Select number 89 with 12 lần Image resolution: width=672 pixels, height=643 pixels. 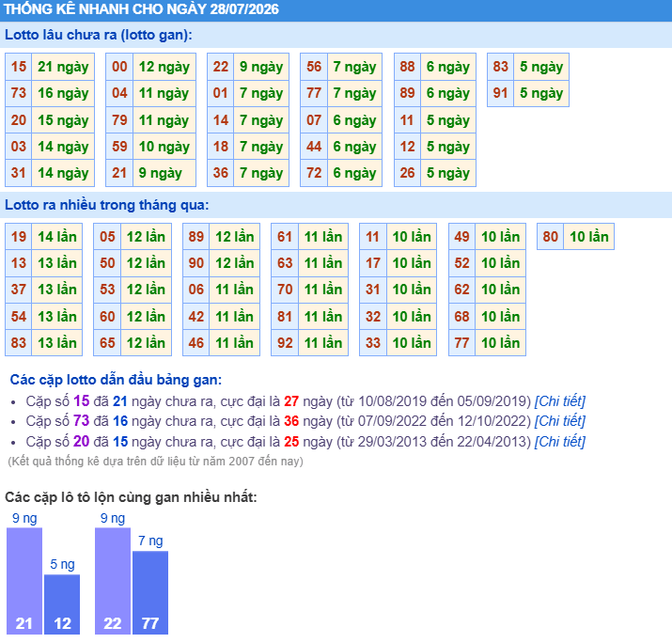click(x=196, y=237)
